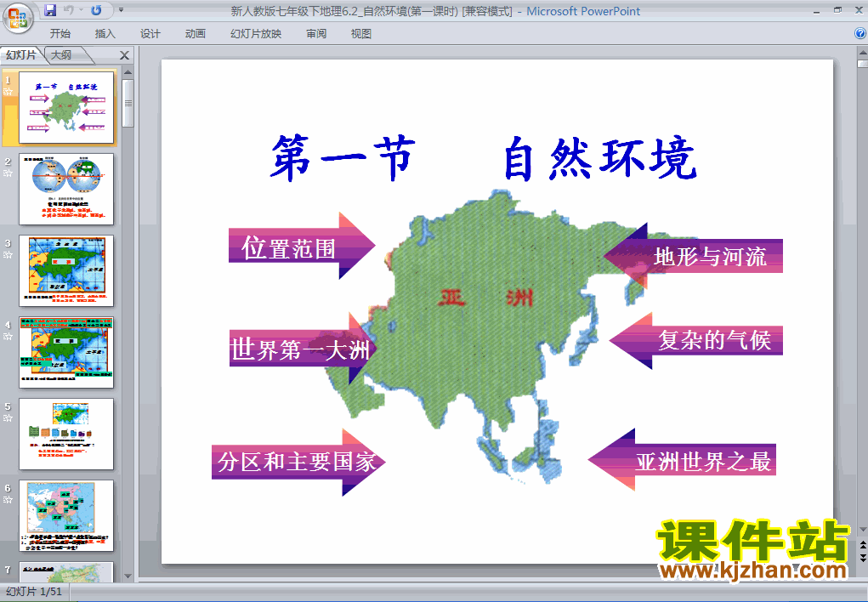Click main slide area scroll up arrow

[x=862, y=54]
